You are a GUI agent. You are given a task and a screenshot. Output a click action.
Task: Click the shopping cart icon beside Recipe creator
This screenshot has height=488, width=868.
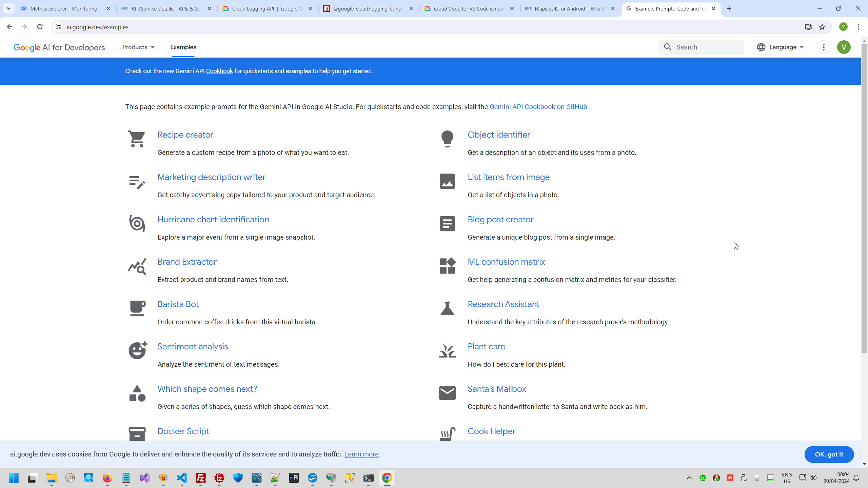point(137,139)
